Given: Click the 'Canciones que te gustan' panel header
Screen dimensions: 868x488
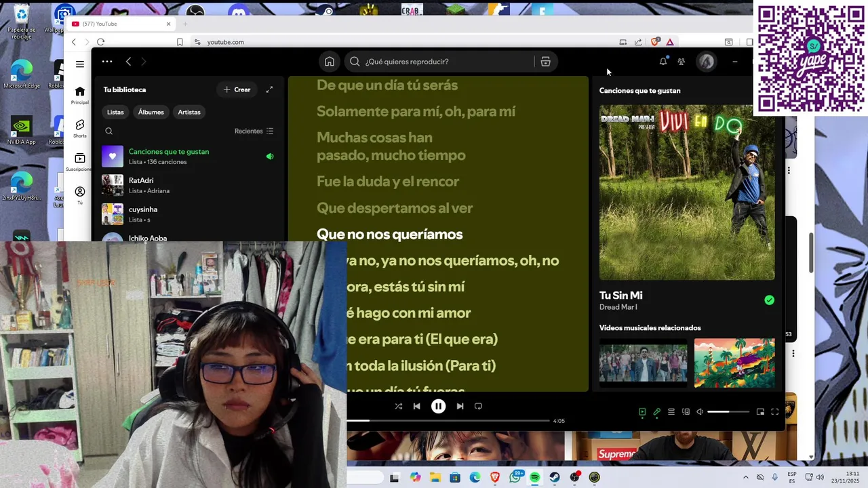Looking at the screenshot, I should click(x=639, y=91).
